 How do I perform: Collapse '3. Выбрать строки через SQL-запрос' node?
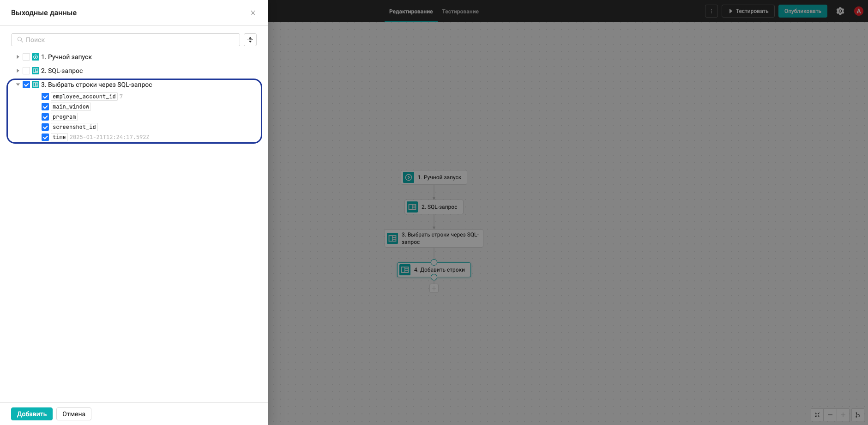[18, 85]
